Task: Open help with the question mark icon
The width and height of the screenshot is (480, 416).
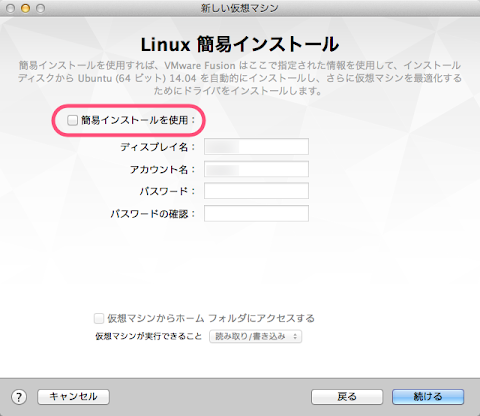Action: [x=19, y=397]
